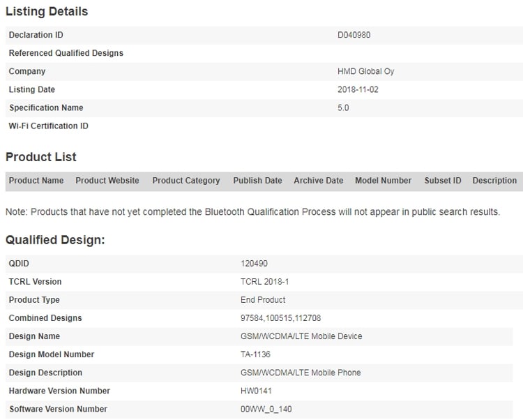Image resolution: width=523 pixels, height=420 pixels.
Task: Click the Product Name column header
Action: [36, 181]
